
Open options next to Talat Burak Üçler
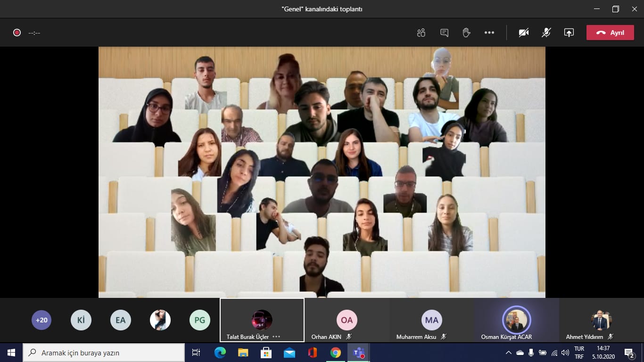pos(276,337)
